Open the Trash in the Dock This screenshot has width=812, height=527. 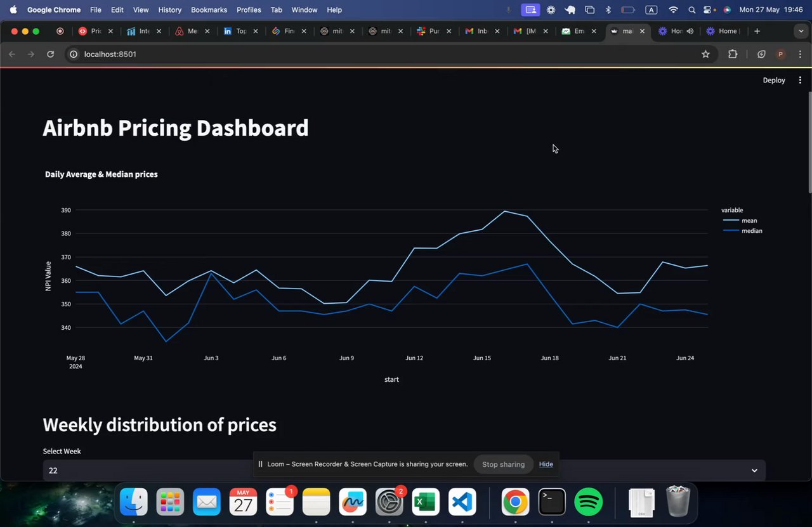coord(678,502)
